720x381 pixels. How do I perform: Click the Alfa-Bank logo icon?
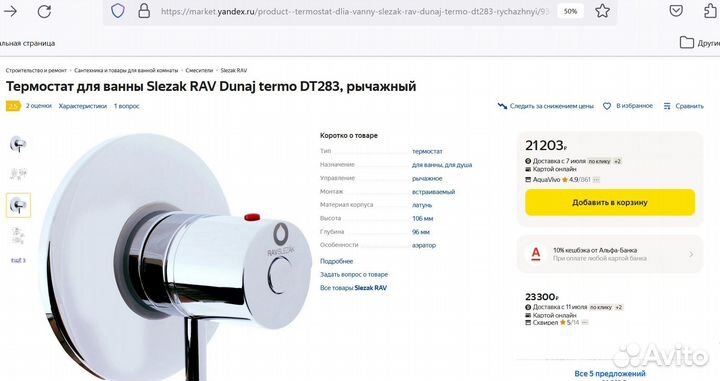535,254
